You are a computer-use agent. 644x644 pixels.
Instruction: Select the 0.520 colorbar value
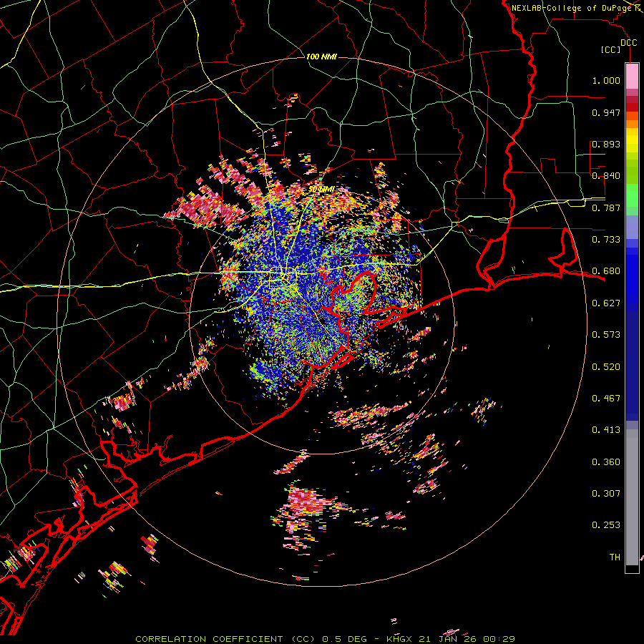tap(606, 367)
